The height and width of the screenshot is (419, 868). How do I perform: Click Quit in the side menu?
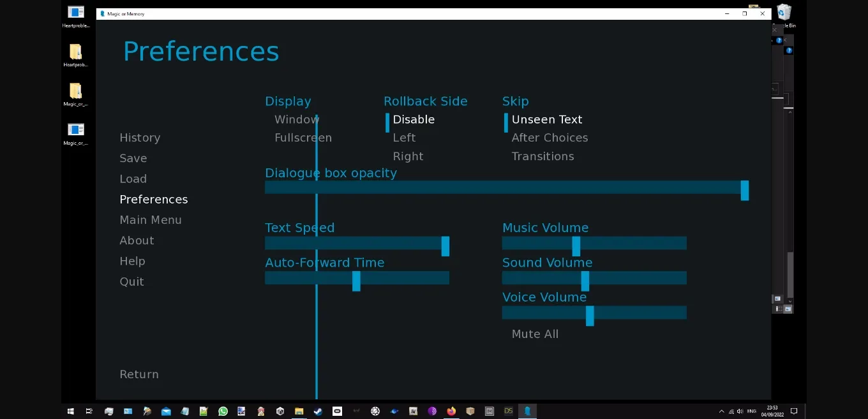pos(131,282)
